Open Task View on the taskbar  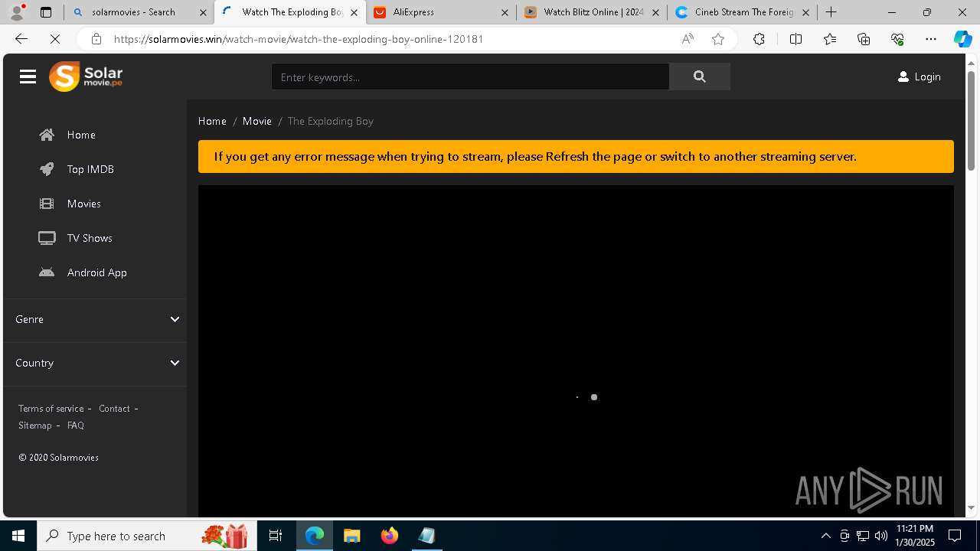pyautogui.click(x=276, y=536)
